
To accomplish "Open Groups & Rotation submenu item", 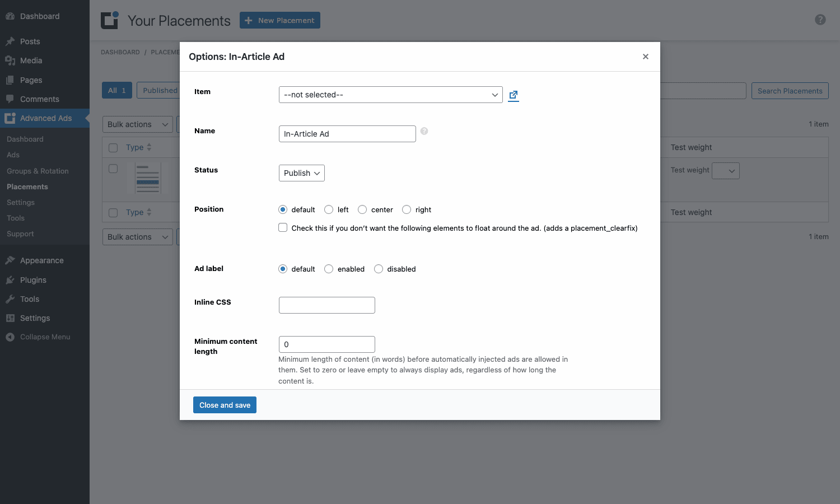I will tap(38, 171).
